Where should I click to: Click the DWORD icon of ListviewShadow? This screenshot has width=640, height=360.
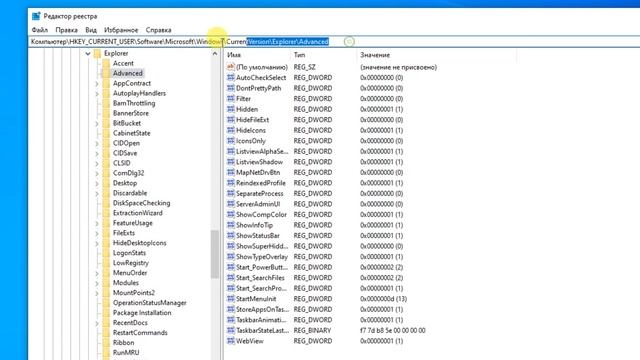click(x=231, y=162)
